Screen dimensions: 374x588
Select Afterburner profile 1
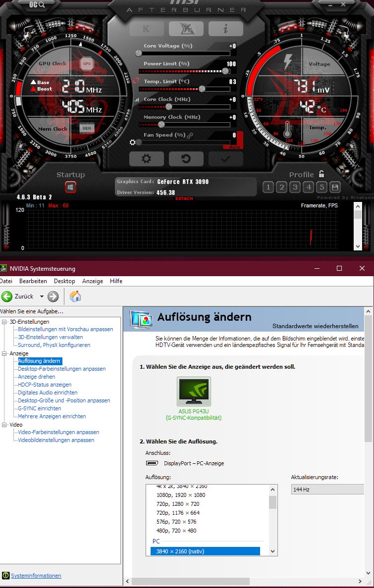point(268,187)
